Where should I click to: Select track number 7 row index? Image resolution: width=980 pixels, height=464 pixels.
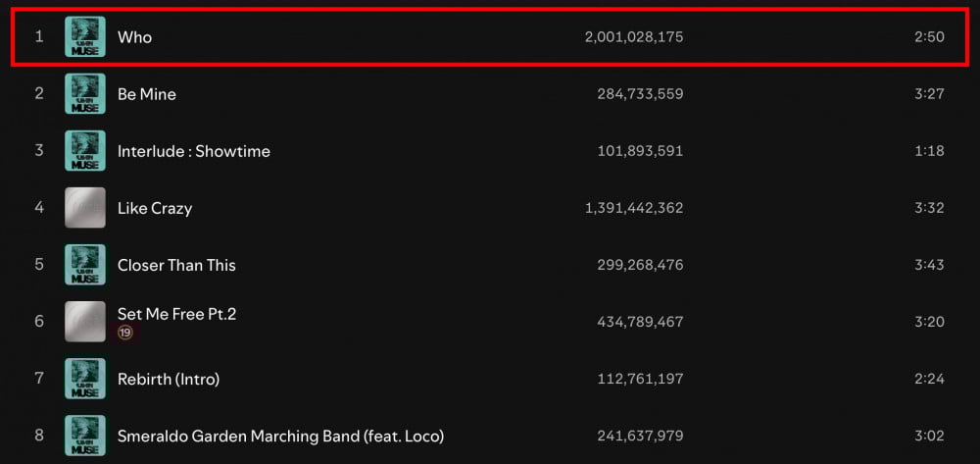(x=39, y=379)
